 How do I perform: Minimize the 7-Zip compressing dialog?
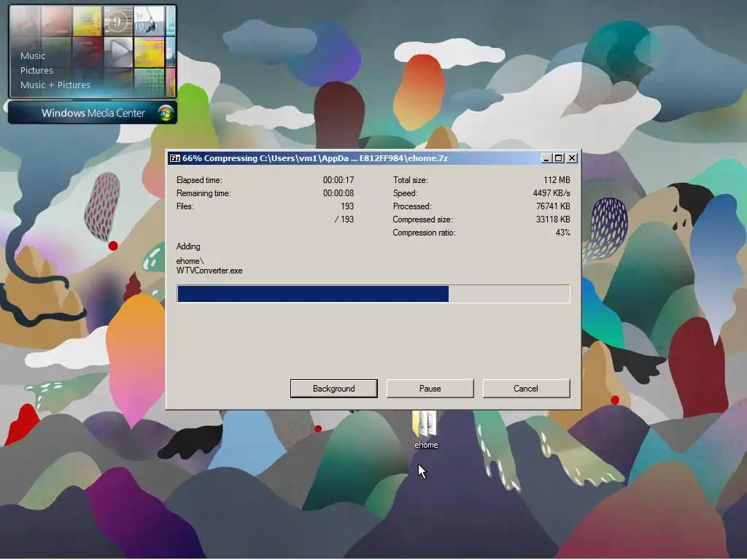click(x=546, y=158)
